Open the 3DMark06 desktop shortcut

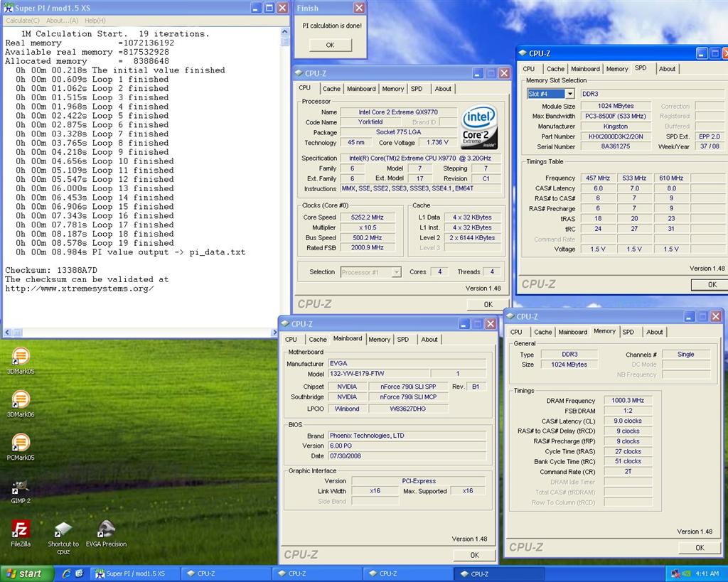21,404
